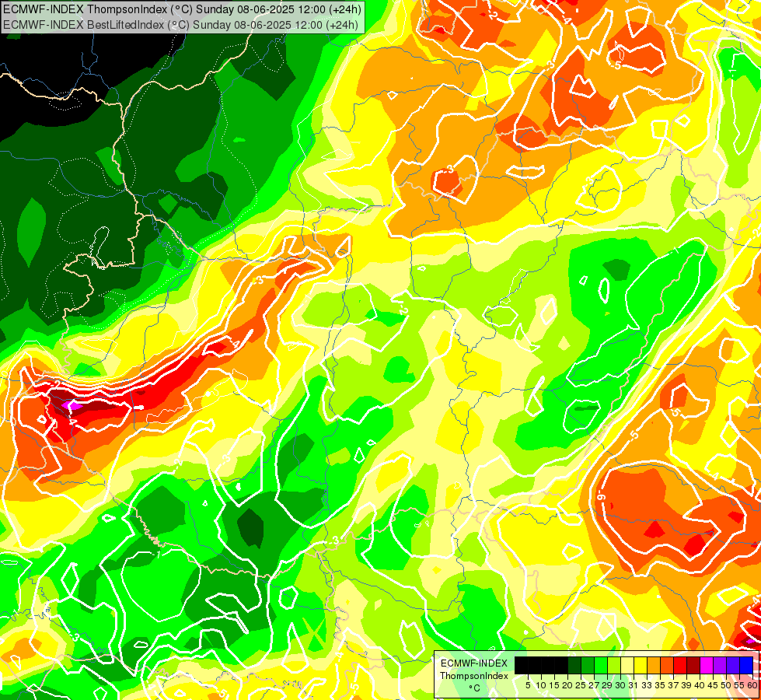Screen dimensions: 761x700
Task: Click the legend tick value 31
Action: tap(634, 685)
